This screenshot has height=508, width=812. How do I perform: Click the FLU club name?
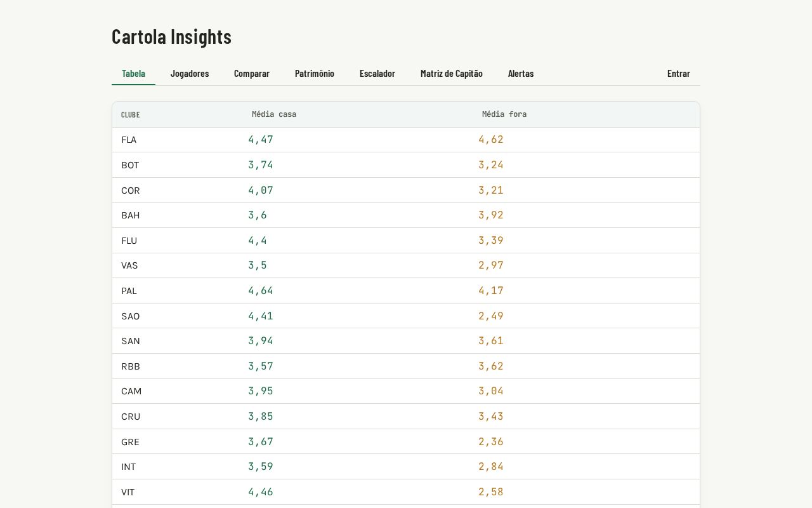tap(129, 241)
